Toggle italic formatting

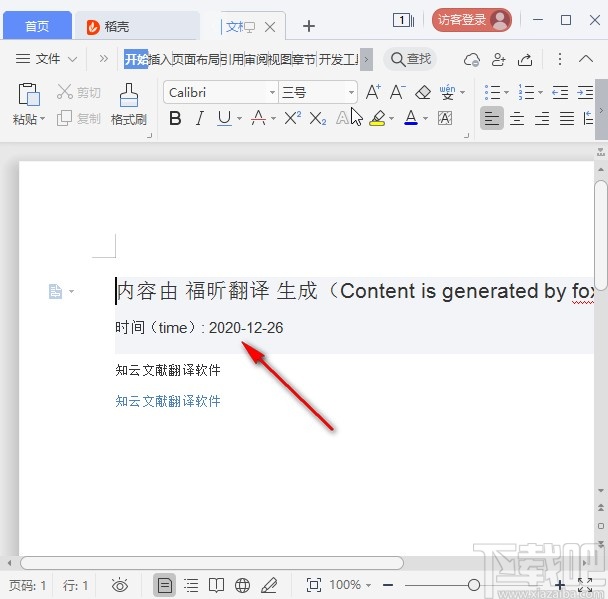200,118
